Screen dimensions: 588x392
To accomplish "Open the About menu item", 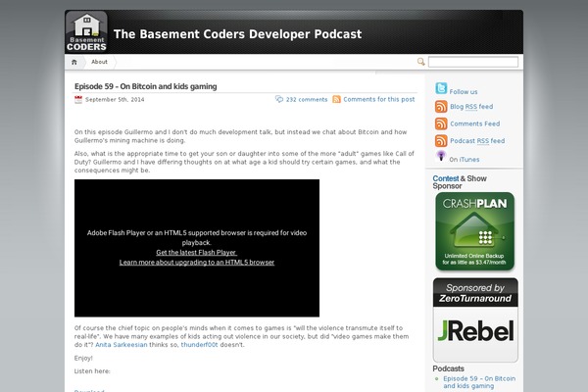I will (x=99, y=62).
